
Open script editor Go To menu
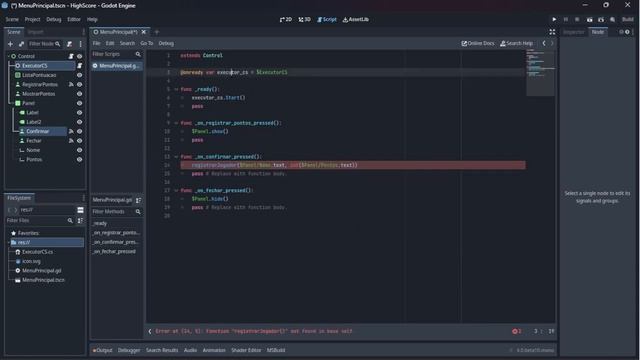[x=147, y=43]
